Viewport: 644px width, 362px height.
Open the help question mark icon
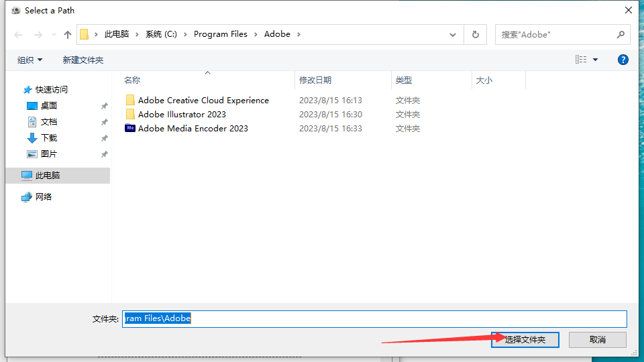[x=623, y=60]
